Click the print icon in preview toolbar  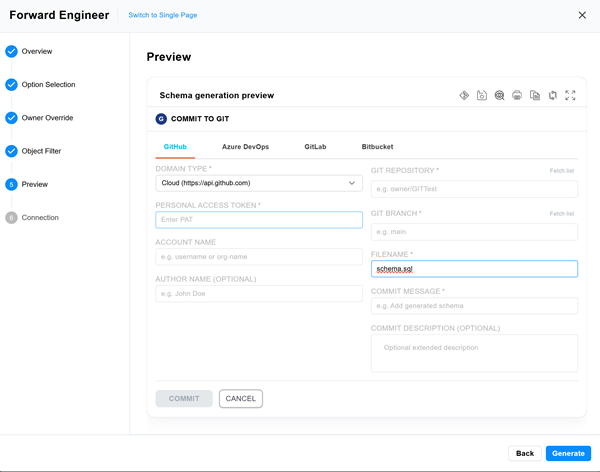517,95
